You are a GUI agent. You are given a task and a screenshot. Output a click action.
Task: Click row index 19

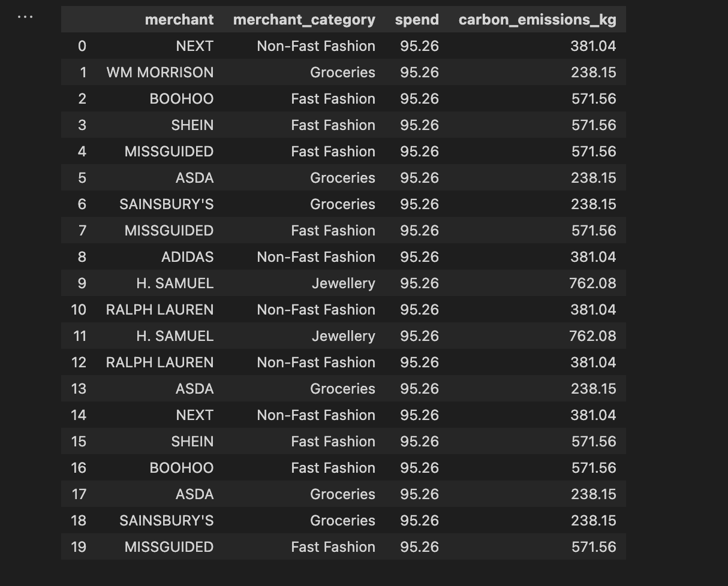(79, 547)
